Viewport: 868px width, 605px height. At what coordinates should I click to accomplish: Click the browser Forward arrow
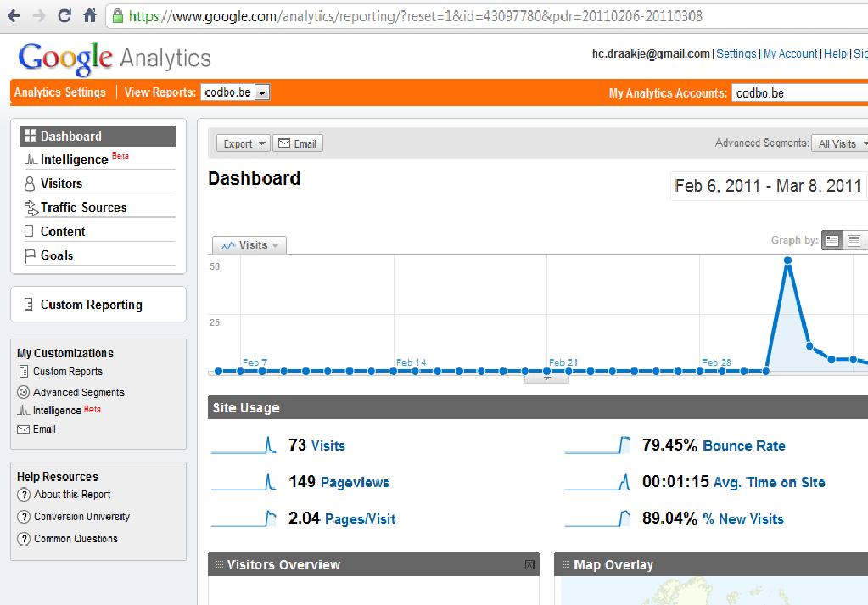39,15
